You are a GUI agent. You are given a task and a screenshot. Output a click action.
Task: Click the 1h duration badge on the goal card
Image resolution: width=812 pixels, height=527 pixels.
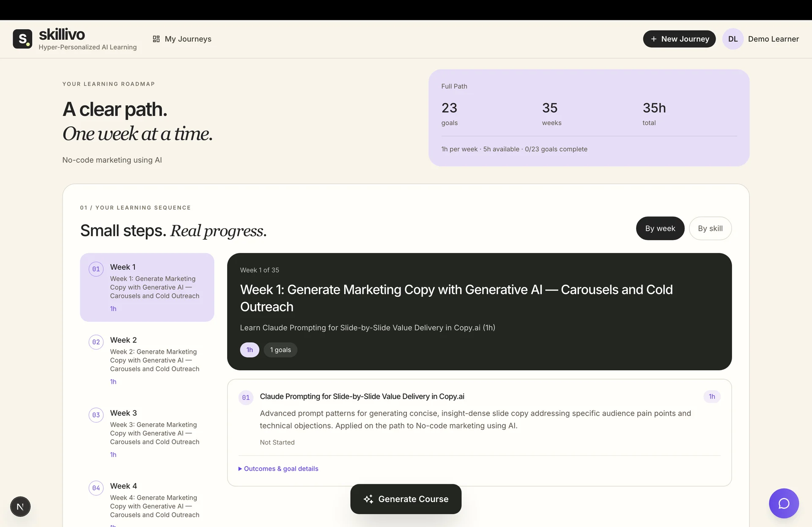(x=712, y=396)
